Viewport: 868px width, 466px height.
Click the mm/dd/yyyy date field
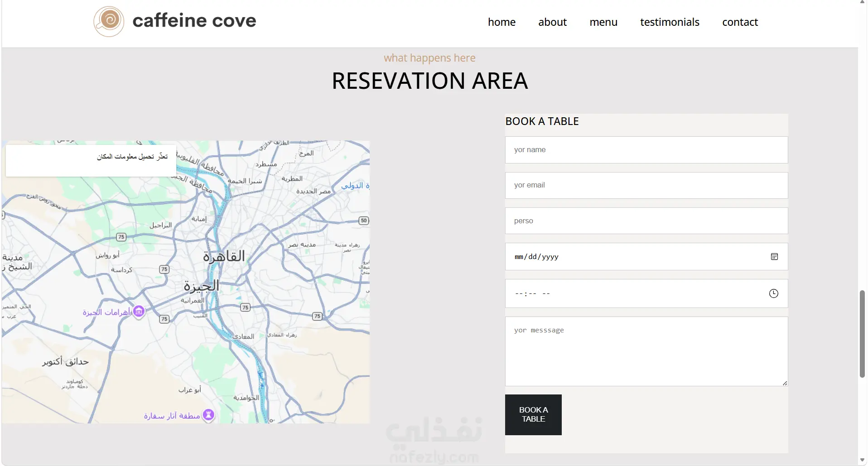click(646, 257)
